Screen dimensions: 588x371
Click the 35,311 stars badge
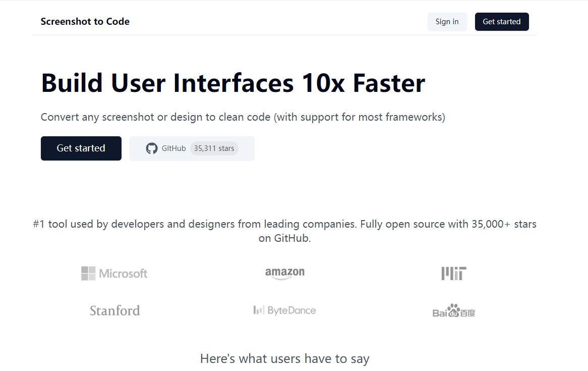(214, 148)
